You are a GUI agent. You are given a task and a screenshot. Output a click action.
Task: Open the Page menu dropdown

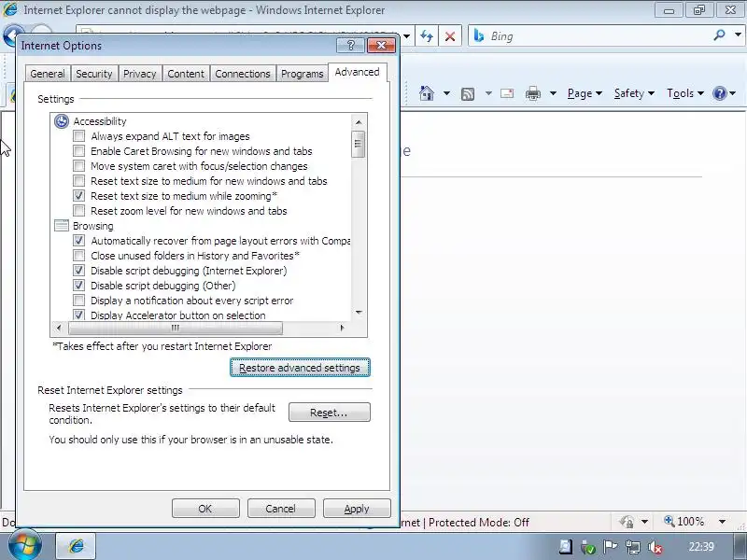585,93
